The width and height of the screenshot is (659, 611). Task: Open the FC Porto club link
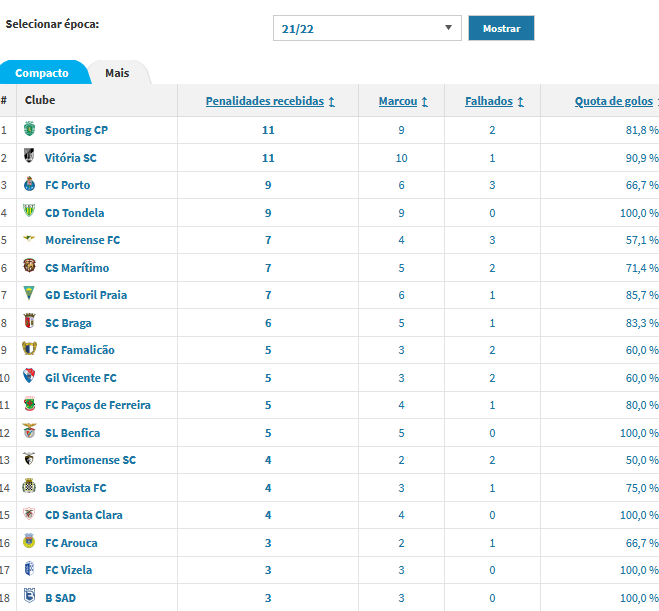[x=68, y=185]
